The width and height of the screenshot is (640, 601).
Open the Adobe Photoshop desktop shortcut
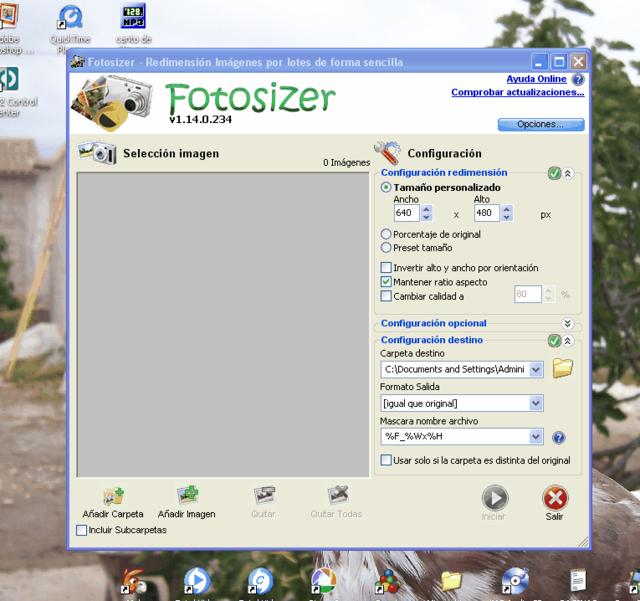tap(10, 29)
